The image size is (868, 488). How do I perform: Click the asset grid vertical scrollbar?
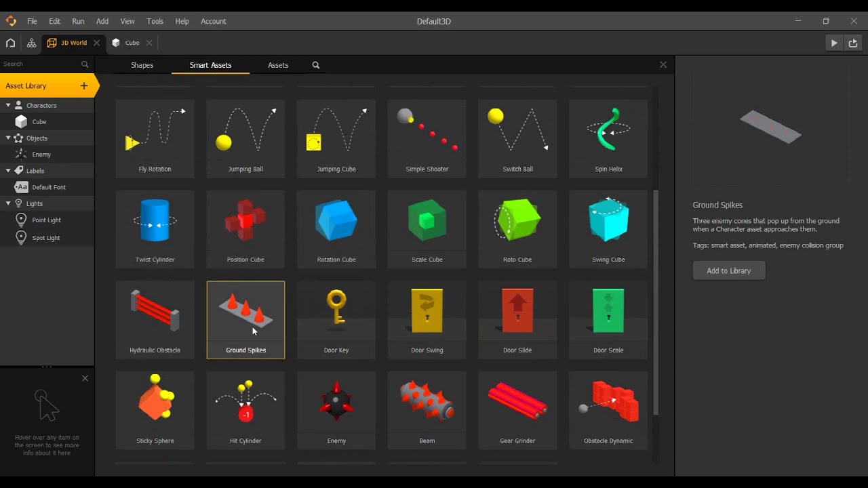[656, 303]
